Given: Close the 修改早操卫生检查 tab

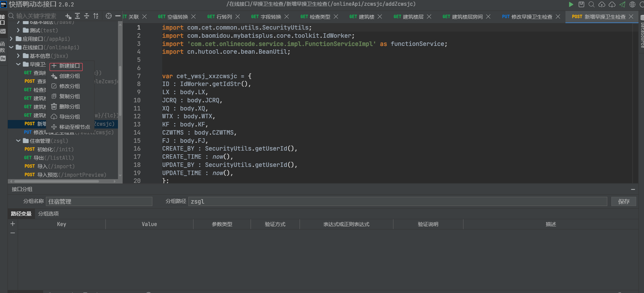Looking at the screenshot, I should coord(558,17).
